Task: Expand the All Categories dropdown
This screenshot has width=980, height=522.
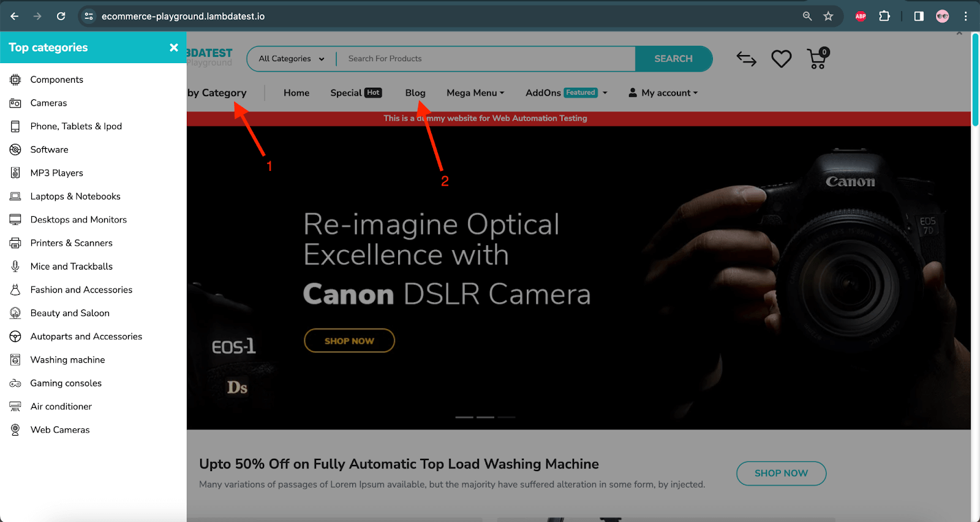Action: pyautogui.click(x=292, y=59)
